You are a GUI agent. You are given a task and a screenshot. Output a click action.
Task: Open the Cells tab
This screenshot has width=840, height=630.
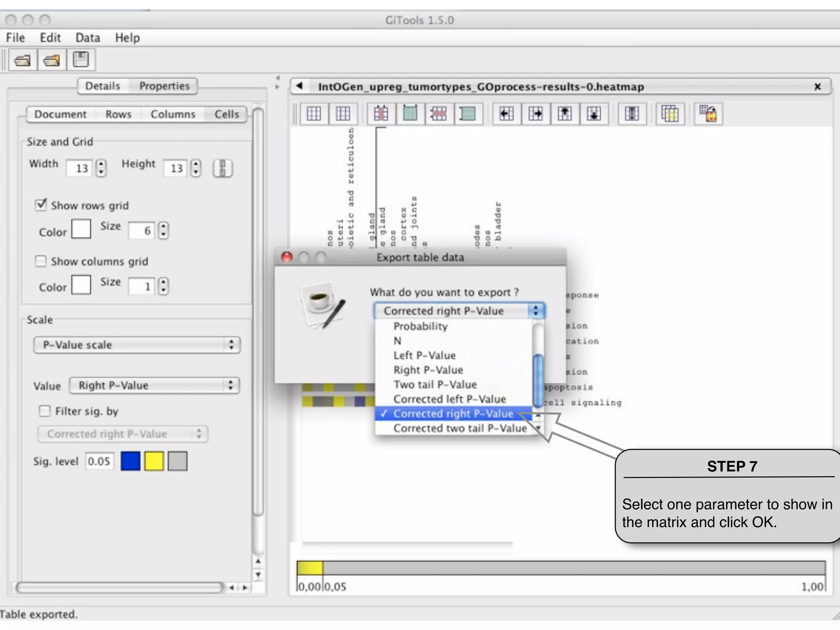click(x=226, y=114)
